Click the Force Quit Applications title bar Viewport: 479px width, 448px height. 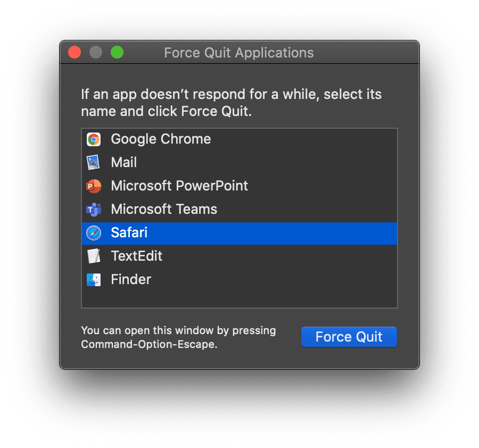point(238,53)
